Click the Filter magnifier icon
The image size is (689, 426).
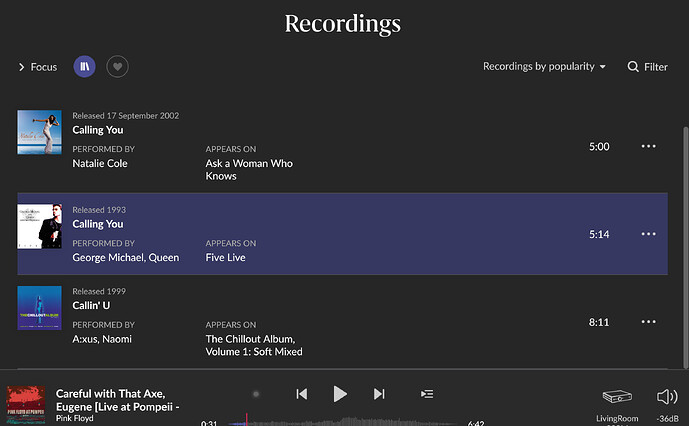633,67
